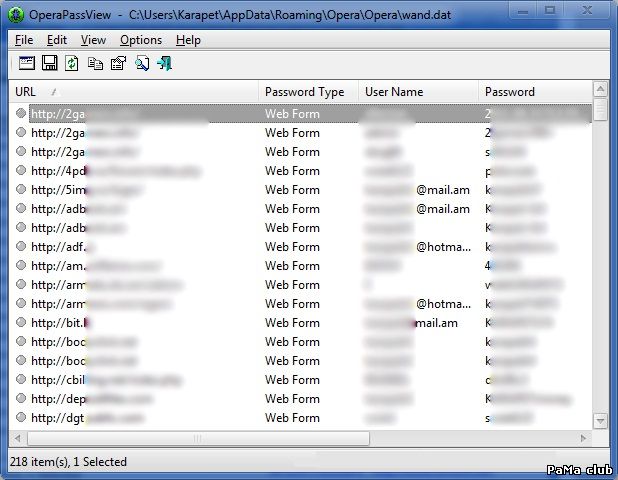The width and height of the screenshot is (618, 480).
Task: Click the horizontal scrollbar left arrow
Action: 17,438
